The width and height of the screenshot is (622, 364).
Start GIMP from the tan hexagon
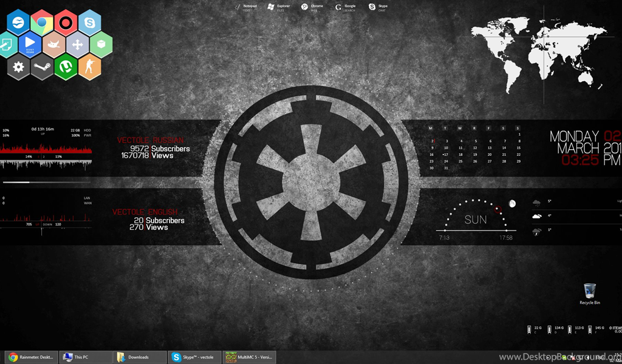tap(54, 45)
